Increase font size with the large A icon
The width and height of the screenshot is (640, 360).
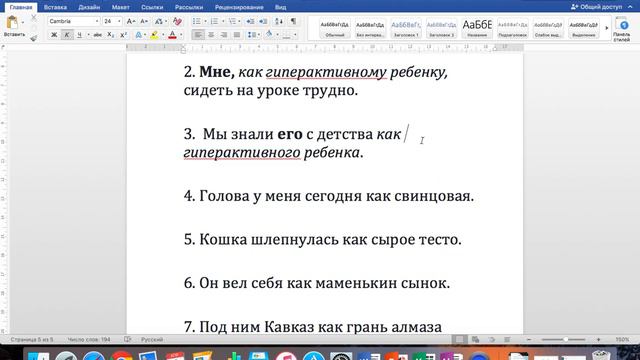tap(131, 21)
